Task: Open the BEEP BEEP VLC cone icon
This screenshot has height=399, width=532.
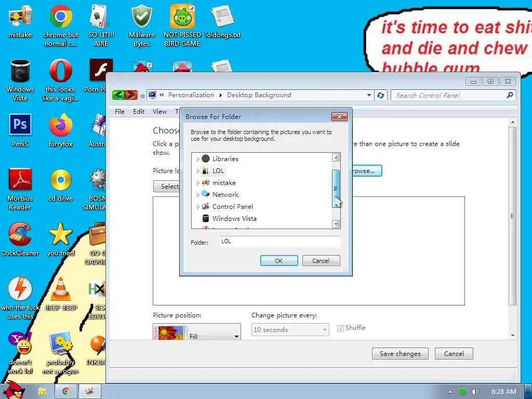Action: [x=60, y=294]
